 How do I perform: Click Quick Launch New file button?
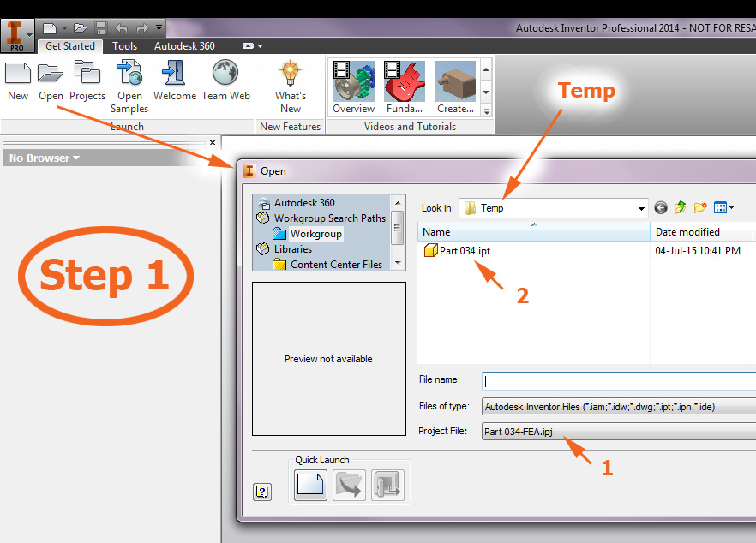(310, 485)
